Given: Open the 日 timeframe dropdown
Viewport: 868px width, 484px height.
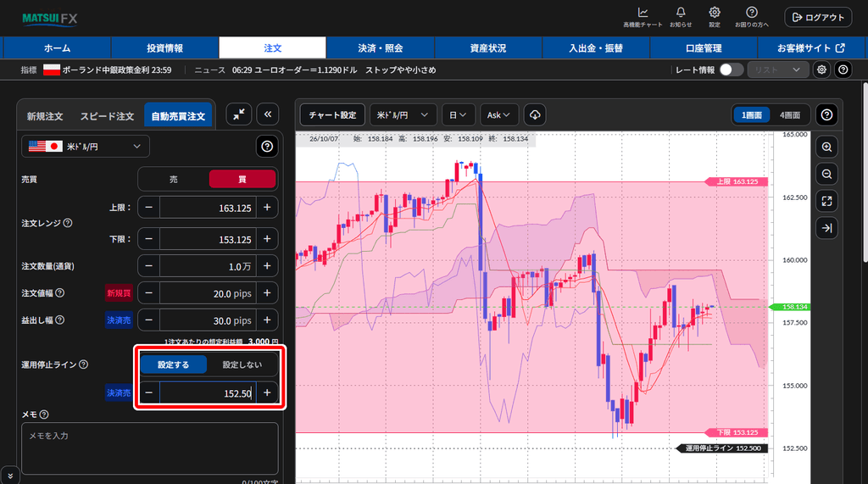Looking at the screenshot, I should tap(458, 114).
